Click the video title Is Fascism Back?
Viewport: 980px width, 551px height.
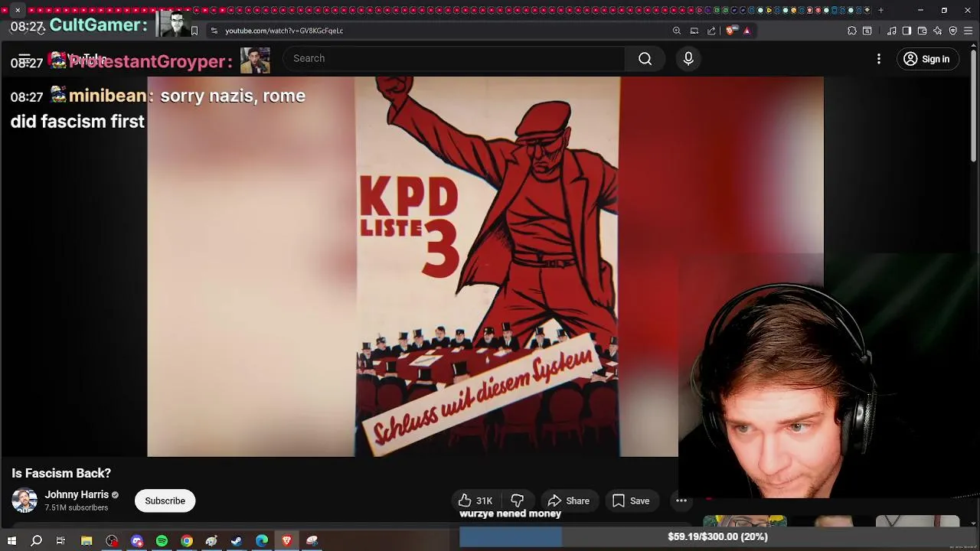pos(61,473)
